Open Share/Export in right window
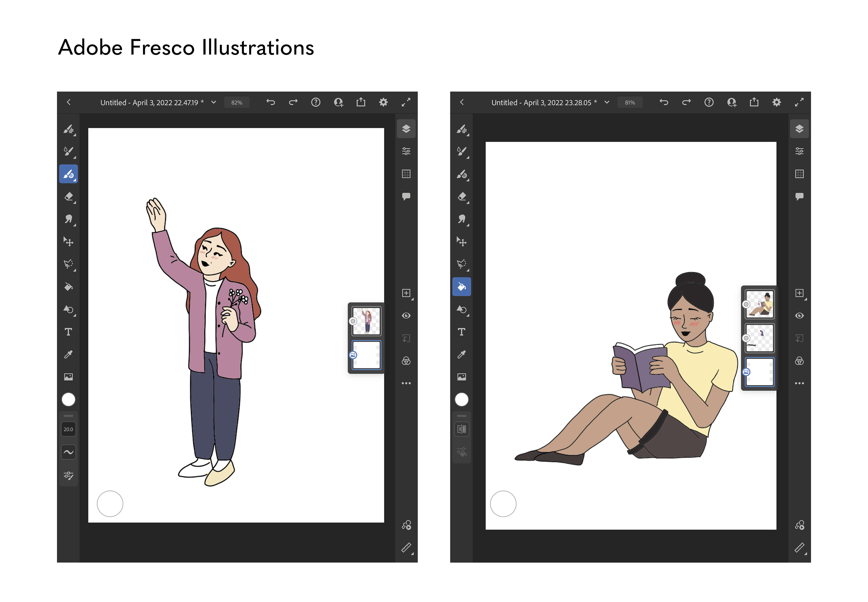The image size is (868, 602). pos(754,102)
